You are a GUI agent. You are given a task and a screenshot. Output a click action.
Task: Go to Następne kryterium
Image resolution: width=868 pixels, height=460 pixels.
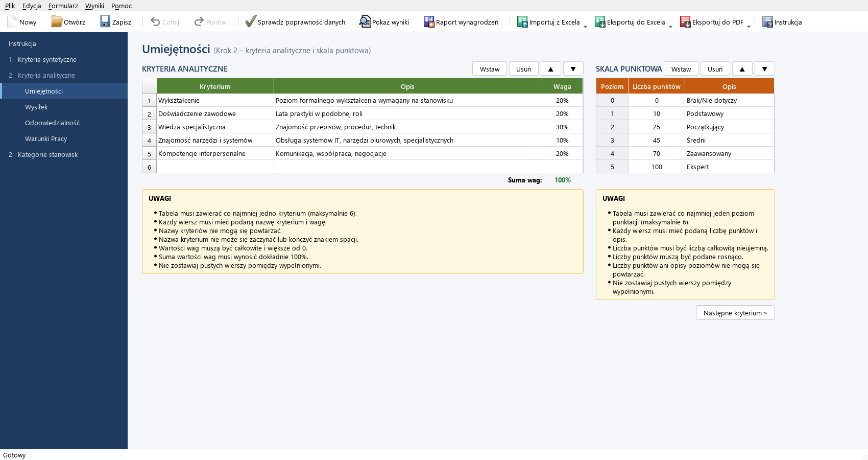coord(735,313)
